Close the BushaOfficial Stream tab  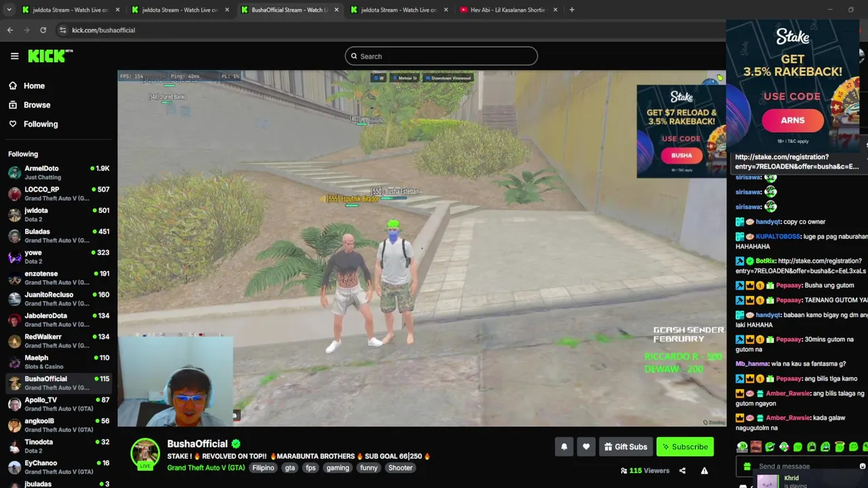336,9
